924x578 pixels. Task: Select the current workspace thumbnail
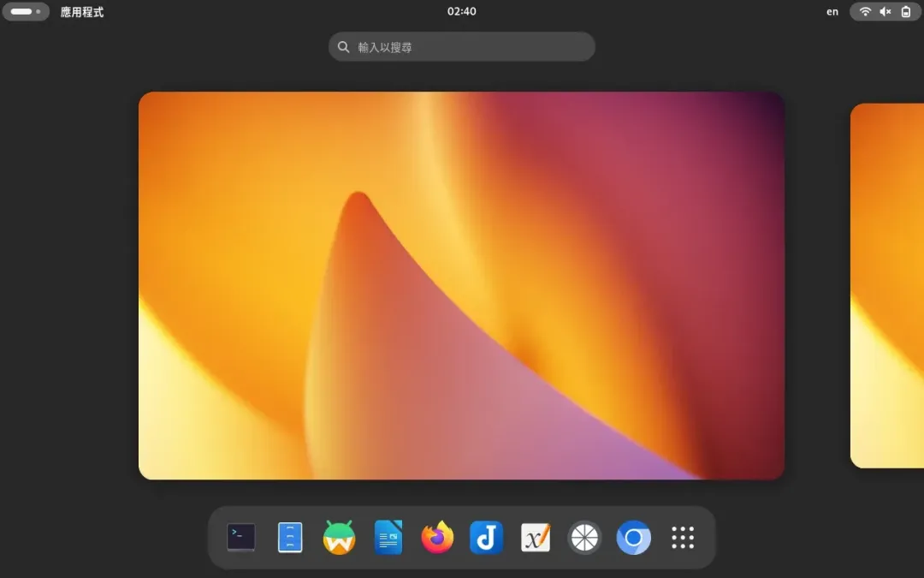[461, 285]
